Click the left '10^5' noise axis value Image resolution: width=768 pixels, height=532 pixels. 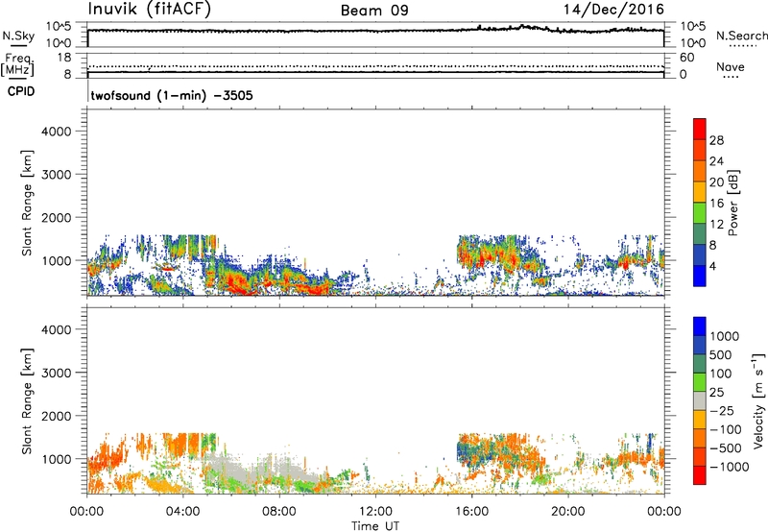tap(59, 27)
